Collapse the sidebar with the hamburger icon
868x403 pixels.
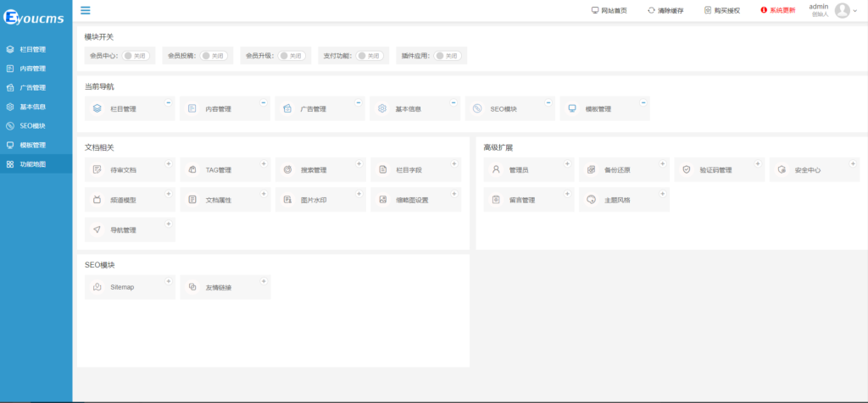[x=86, y=10]
